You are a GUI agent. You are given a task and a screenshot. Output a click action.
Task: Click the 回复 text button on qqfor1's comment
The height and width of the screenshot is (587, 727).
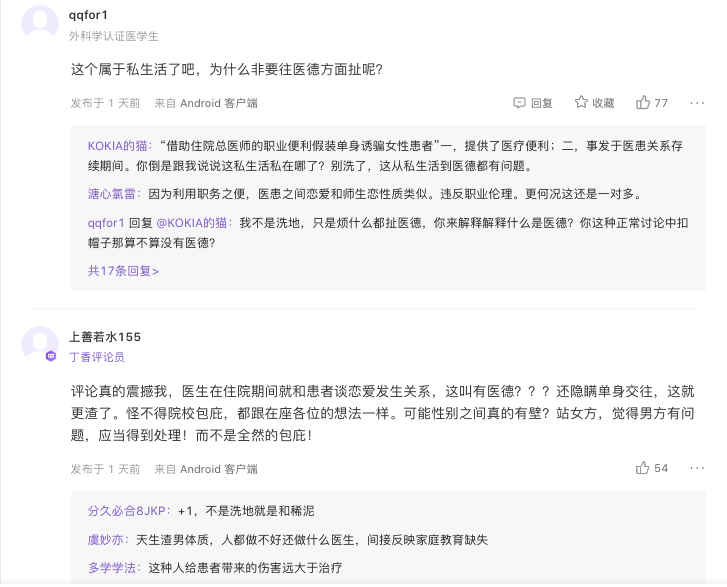click(x=542, y=103)
